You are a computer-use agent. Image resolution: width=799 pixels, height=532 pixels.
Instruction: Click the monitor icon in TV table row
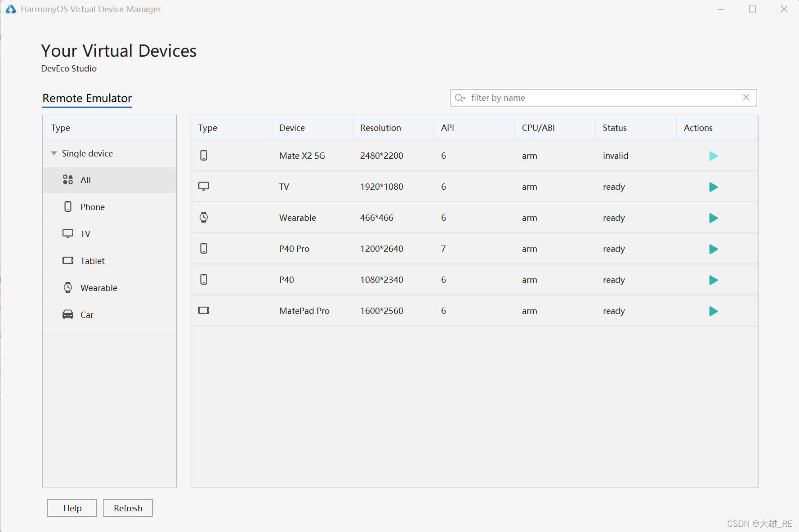coord(204,186)
